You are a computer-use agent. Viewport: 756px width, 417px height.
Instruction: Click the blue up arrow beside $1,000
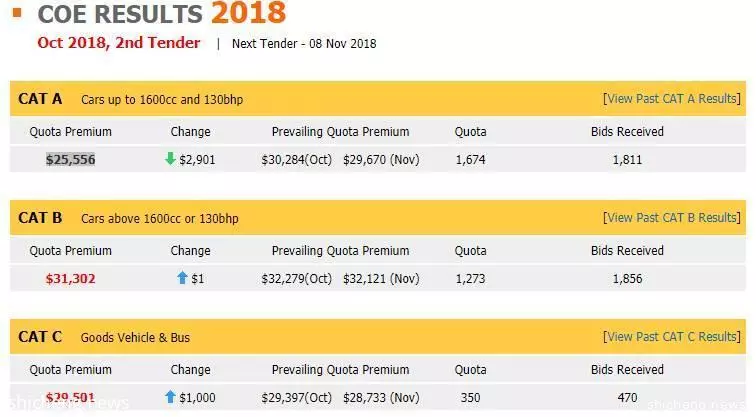click(170, 397)
